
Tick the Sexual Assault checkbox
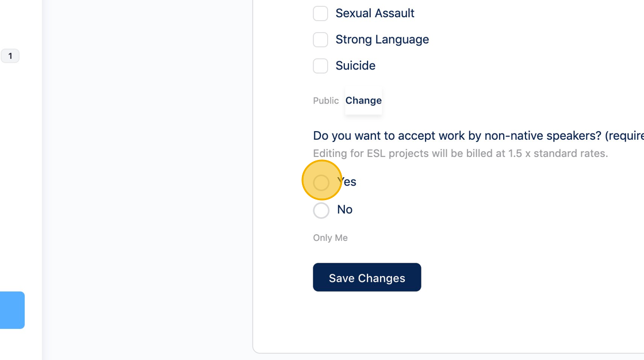pos(320,13)
